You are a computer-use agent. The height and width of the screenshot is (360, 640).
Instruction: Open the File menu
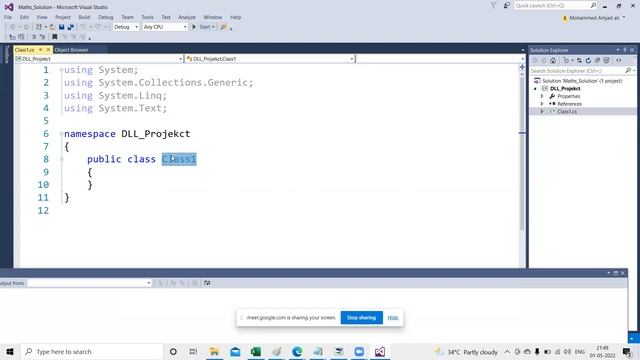(x=8, y=17)
